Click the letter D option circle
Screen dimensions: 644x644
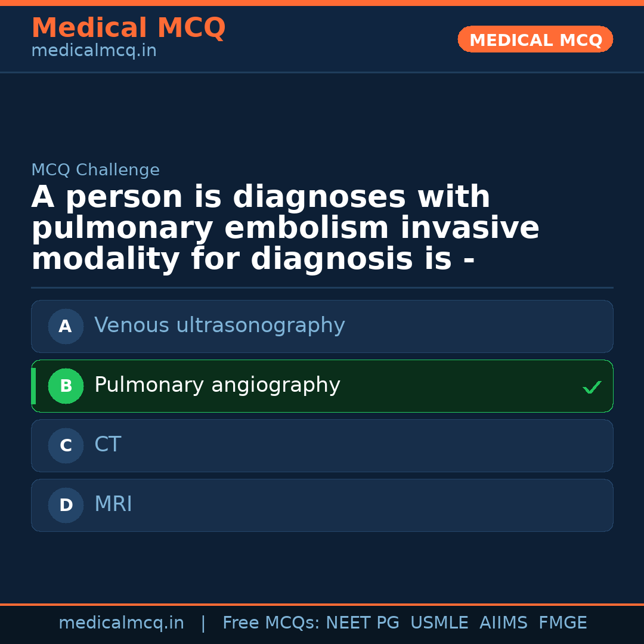click(x=66, y=505)
